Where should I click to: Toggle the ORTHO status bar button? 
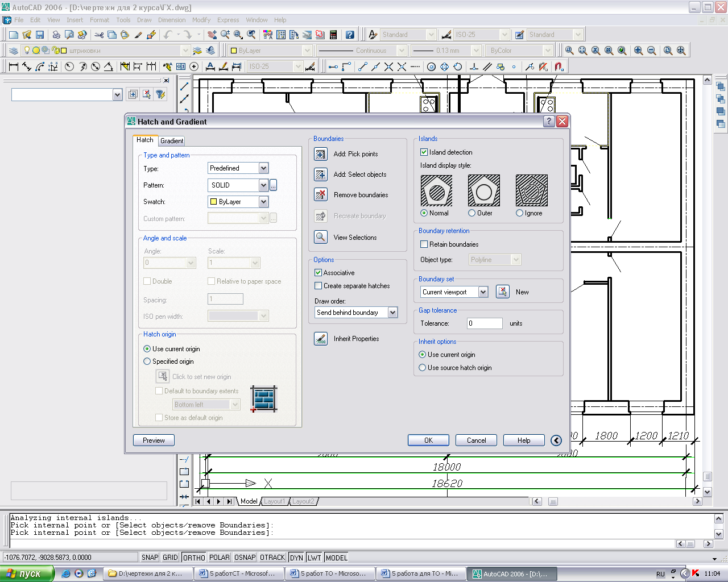(x=194, y=558)
